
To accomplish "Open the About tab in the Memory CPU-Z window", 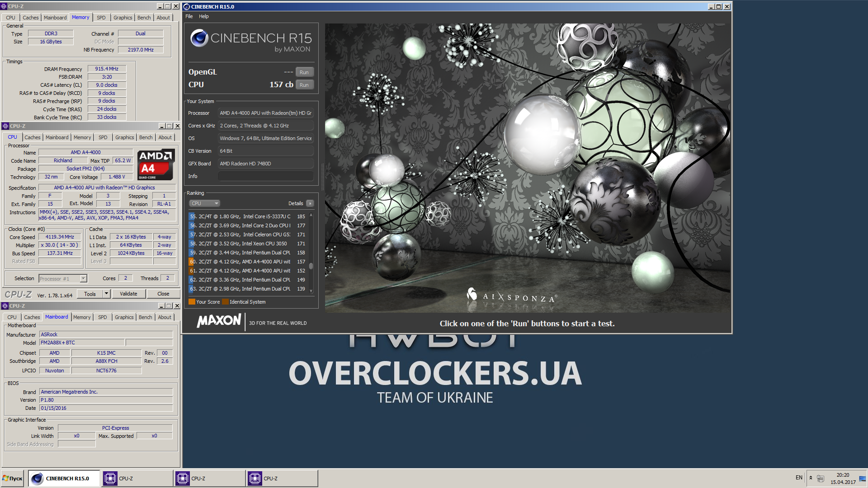I will (163, 18).
